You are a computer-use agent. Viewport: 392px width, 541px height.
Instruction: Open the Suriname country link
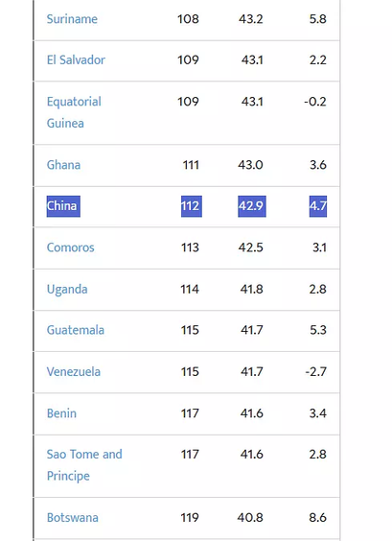click(72, 19)
